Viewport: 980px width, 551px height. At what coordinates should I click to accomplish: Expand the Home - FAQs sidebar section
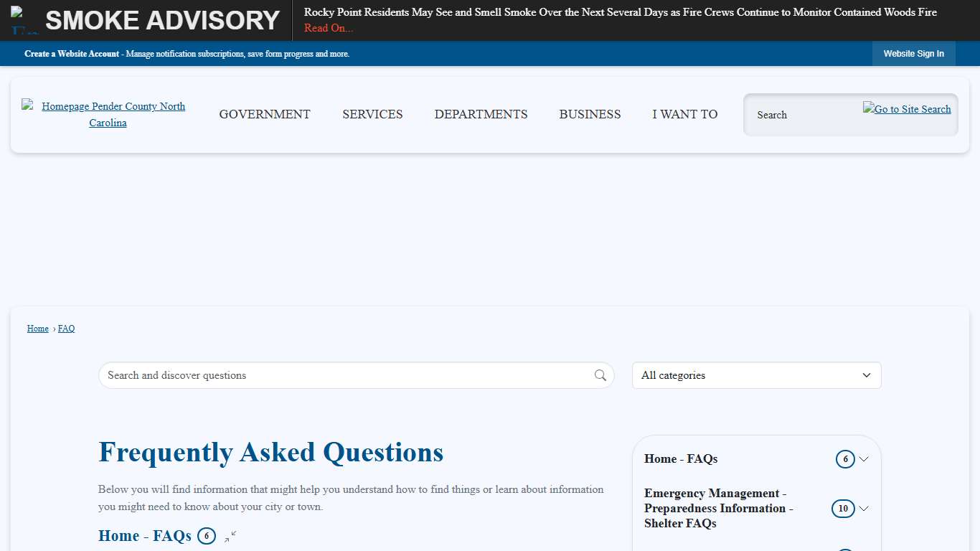pyautogui.click(x=864, y=459)
